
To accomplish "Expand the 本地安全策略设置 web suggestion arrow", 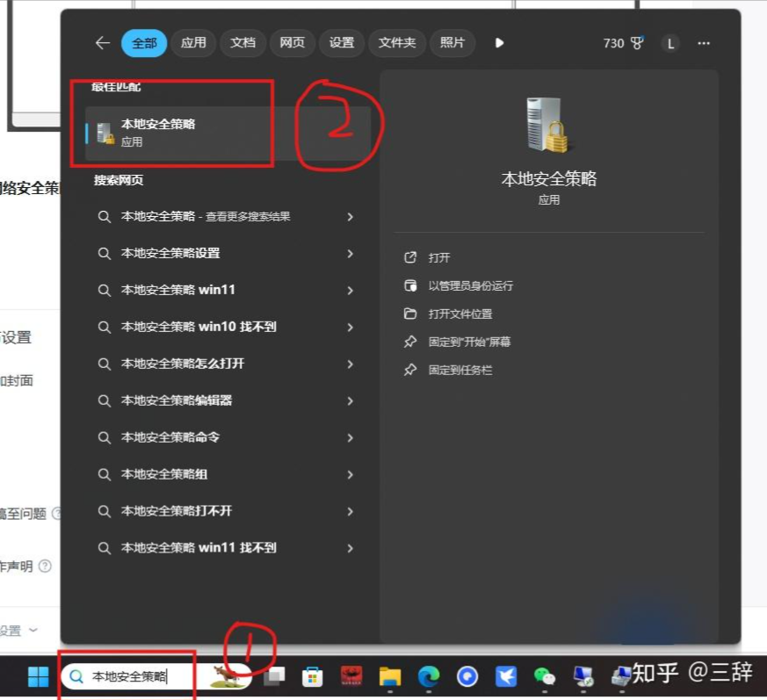I will (350, 254).
